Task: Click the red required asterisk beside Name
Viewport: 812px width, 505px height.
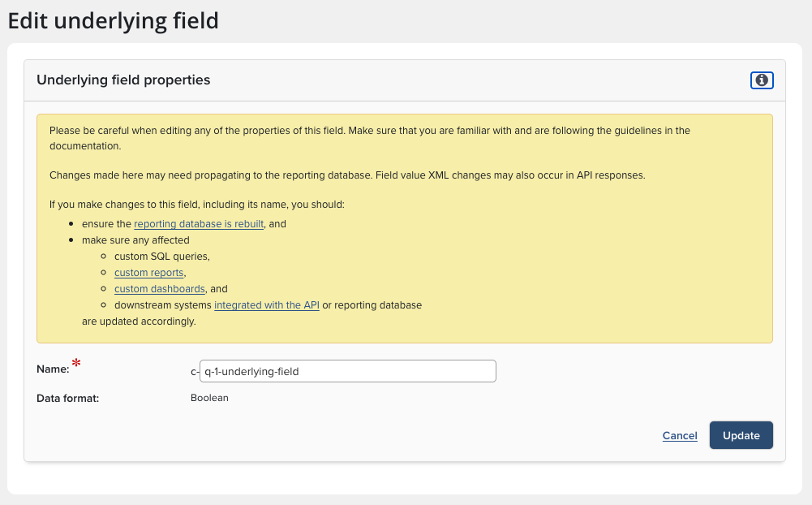Action: point(77,363)
